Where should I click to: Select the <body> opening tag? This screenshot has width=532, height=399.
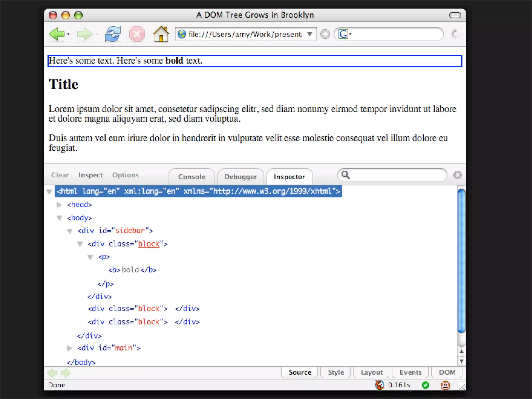click(x=79, y=218)
